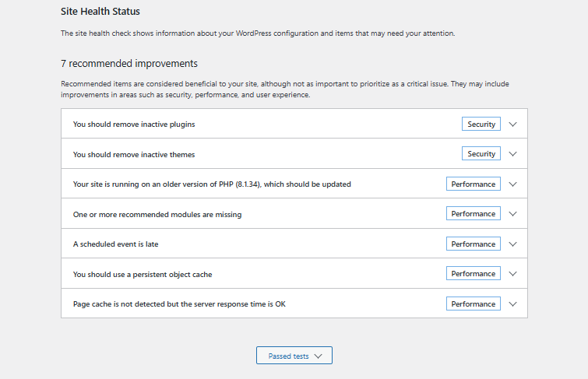This screenshot has height=379, width=588.
Task: Click the older version of PHP (8.1.34) title
Action: click(x=212, y=184)
